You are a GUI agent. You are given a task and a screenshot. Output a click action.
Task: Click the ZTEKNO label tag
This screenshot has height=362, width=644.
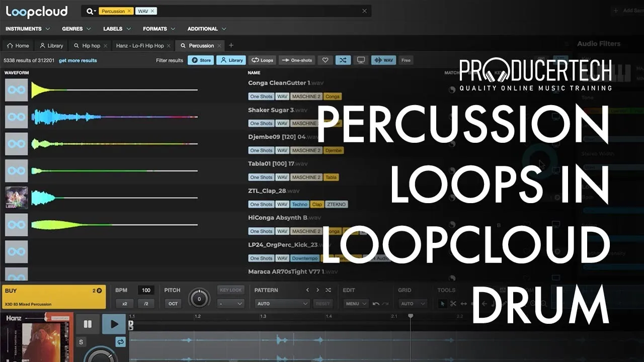coord(336,205)
